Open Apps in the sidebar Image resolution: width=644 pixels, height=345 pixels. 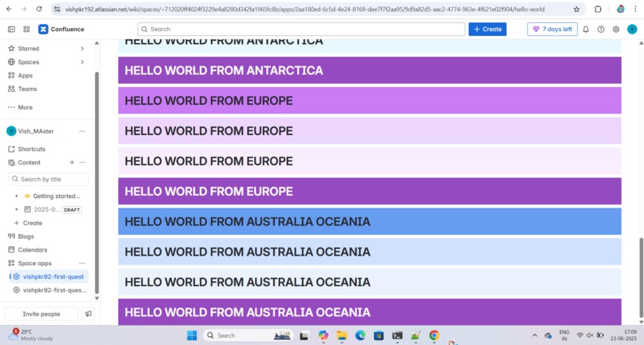[25, 76]
